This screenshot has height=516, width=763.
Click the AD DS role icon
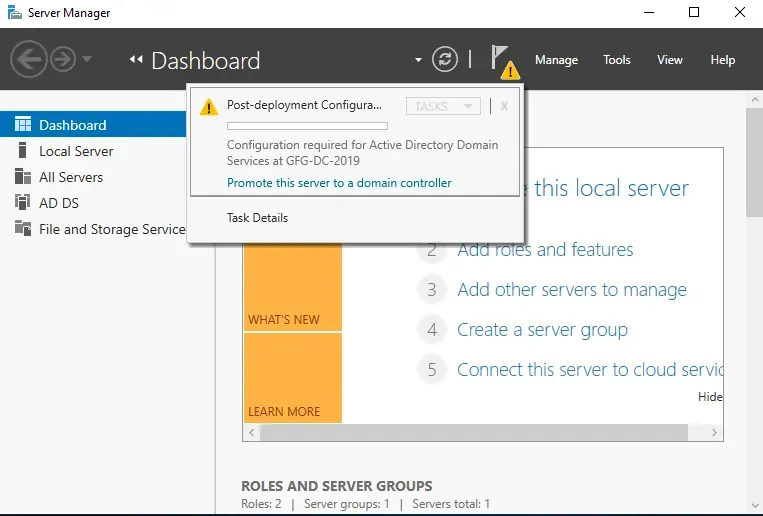pyautogui.click(x=22, y=202)
